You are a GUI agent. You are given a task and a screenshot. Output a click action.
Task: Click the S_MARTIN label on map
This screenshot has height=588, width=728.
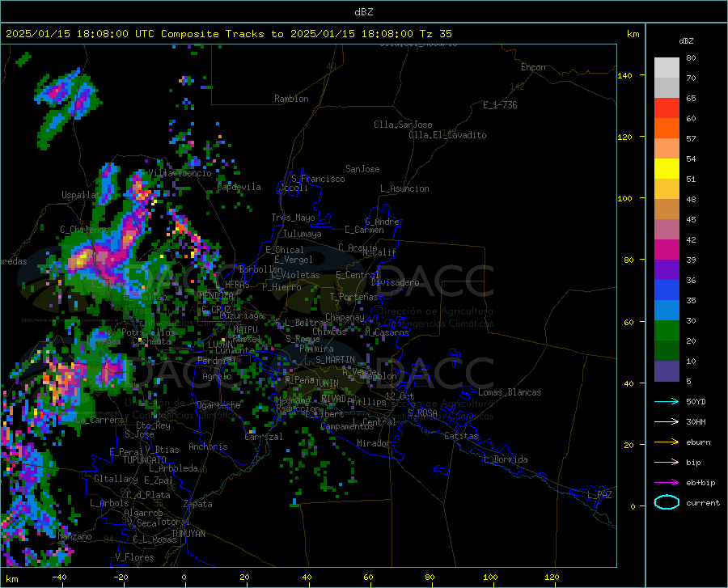coord(335,360)
